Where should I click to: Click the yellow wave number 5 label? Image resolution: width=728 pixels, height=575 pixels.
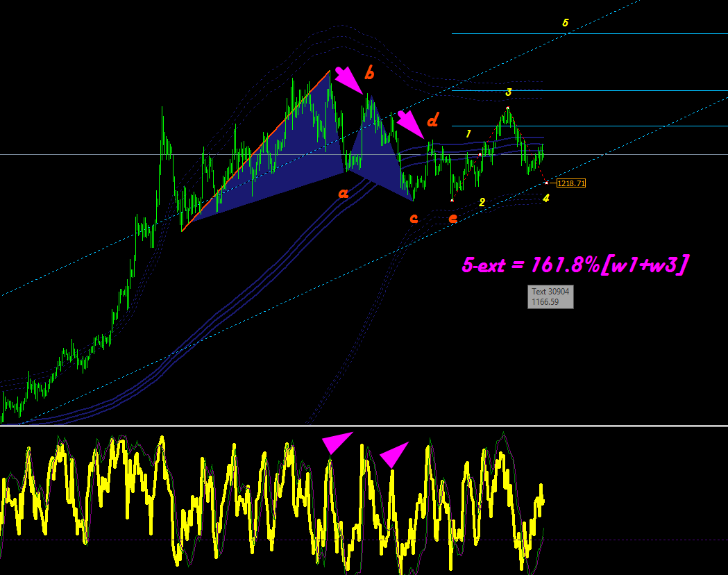565,22
